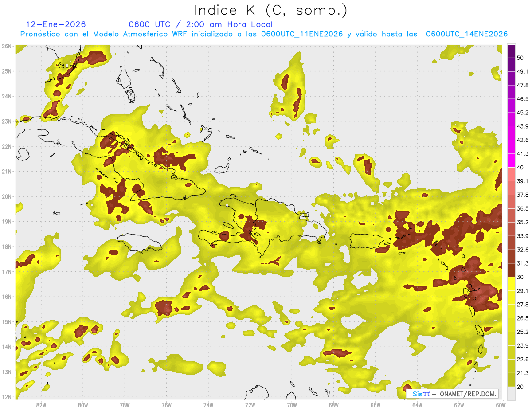Click the latitude label '25N'

[7, 71]
